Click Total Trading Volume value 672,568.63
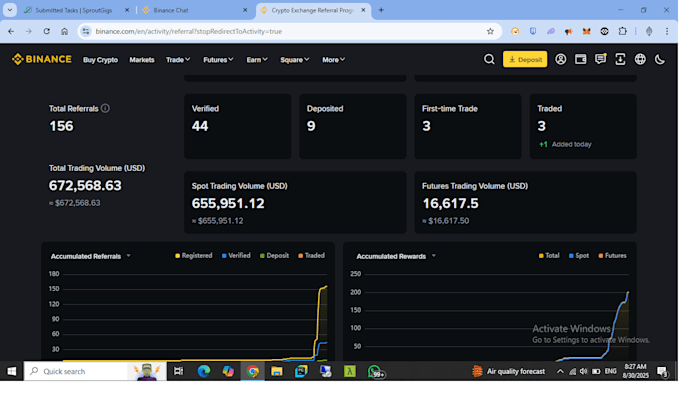680x394 pixels. click(85, 186)
